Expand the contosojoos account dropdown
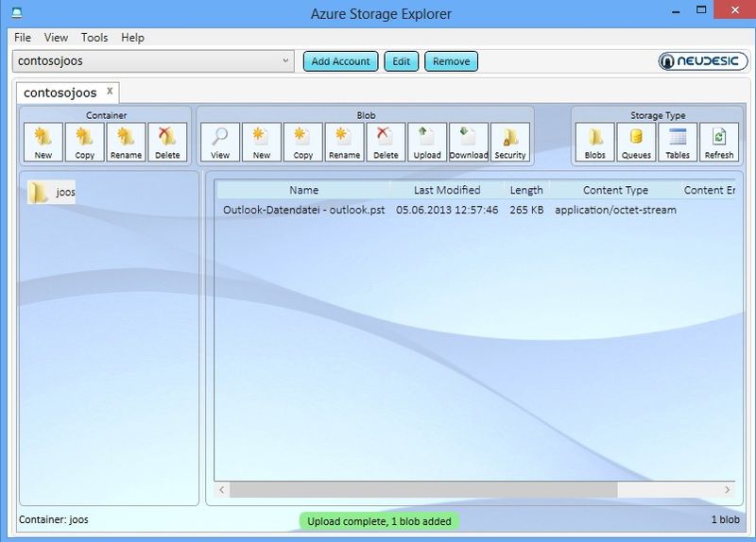This screenshot has height=542, width=756. 287,61
